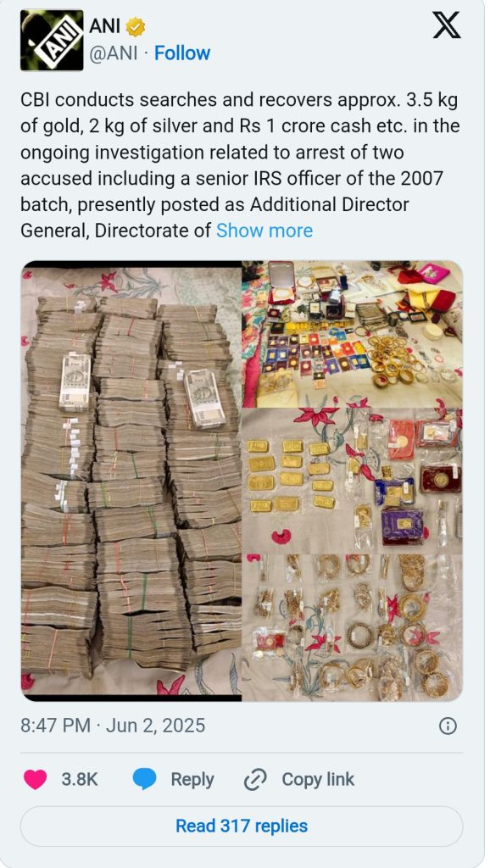The width and height of the screenshot is (490, 868).
Task: Open the gold bars photo
Action: click(x=352, y=481)
